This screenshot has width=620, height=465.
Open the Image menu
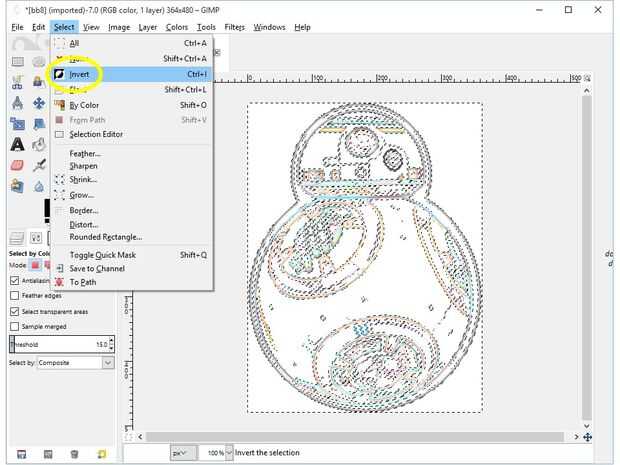coord(119,27)
